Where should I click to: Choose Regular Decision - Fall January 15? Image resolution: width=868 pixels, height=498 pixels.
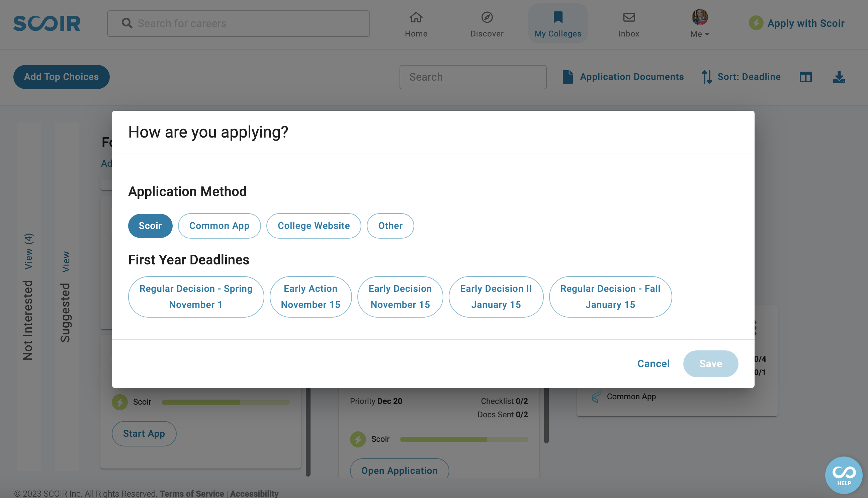(x=610, y=297)
